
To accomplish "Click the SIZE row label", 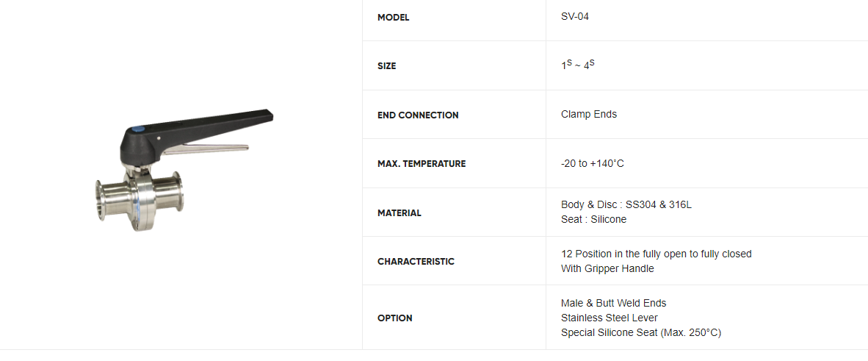I will 386,66.
